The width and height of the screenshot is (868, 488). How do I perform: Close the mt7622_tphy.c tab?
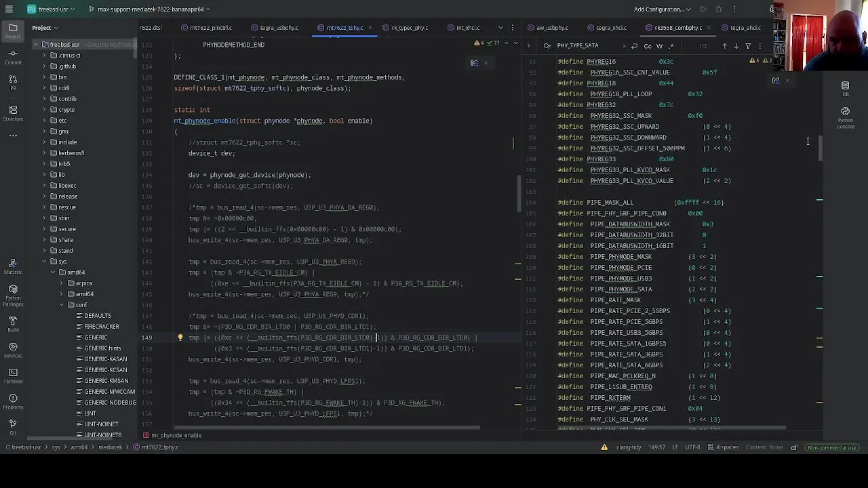coord(371,28)
